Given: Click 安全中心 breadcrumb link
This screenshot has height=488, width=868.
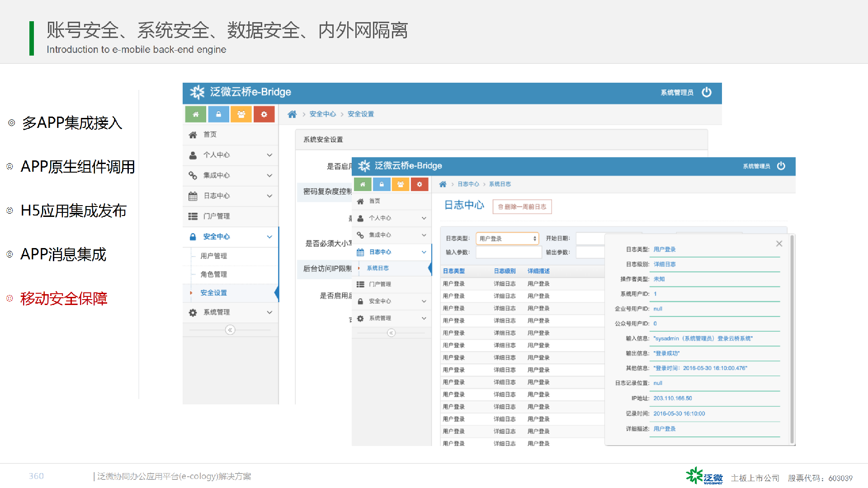Looking at the screenshot, I should click(x=323, y=114).
